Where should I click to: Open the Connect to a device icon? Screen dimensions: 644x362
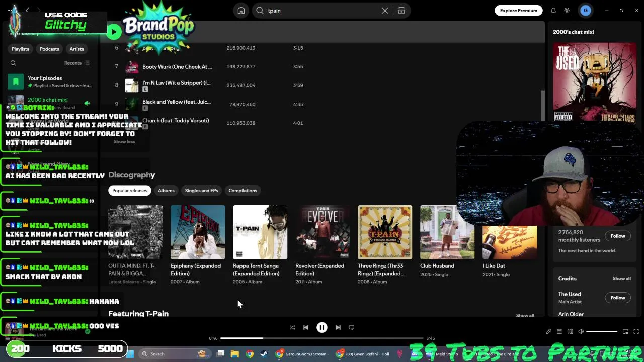pyautogui.click(x=570, y=332)
